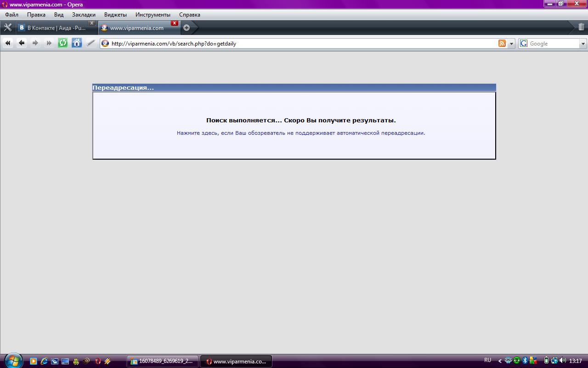
Task: Expand the address bar history dropdown
Action: click(x=511, y=44)
